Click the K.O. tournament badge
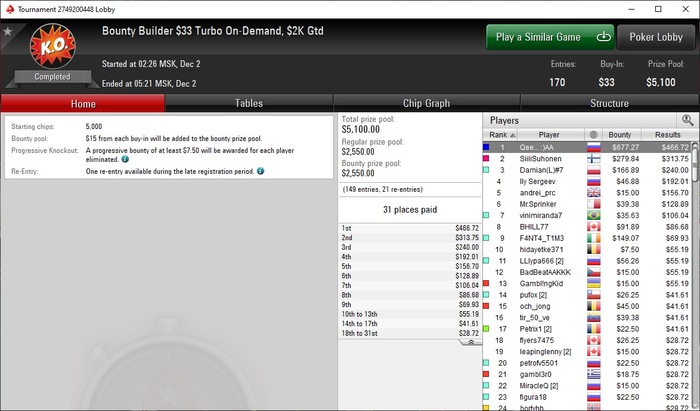The width and height of the screenshot is (700, 411). [53, 46]
